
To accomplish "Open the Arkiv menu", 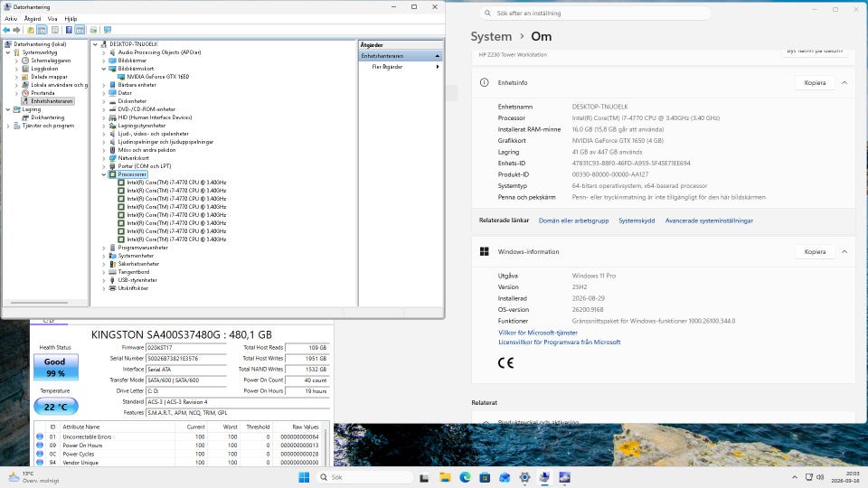I will [11, 19].
